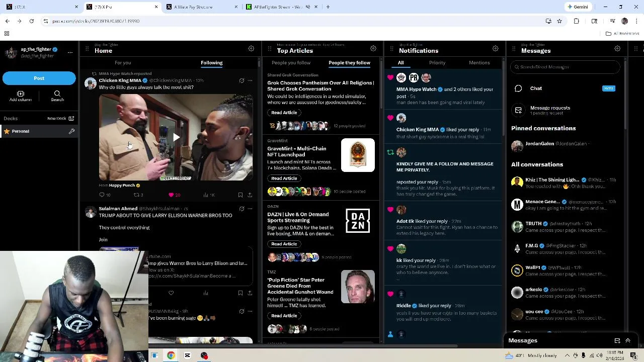This screenshot has width=644, height=362.
Task: Read Article for Grok Chooses Pantheism
Action: (x=284, y=113)
